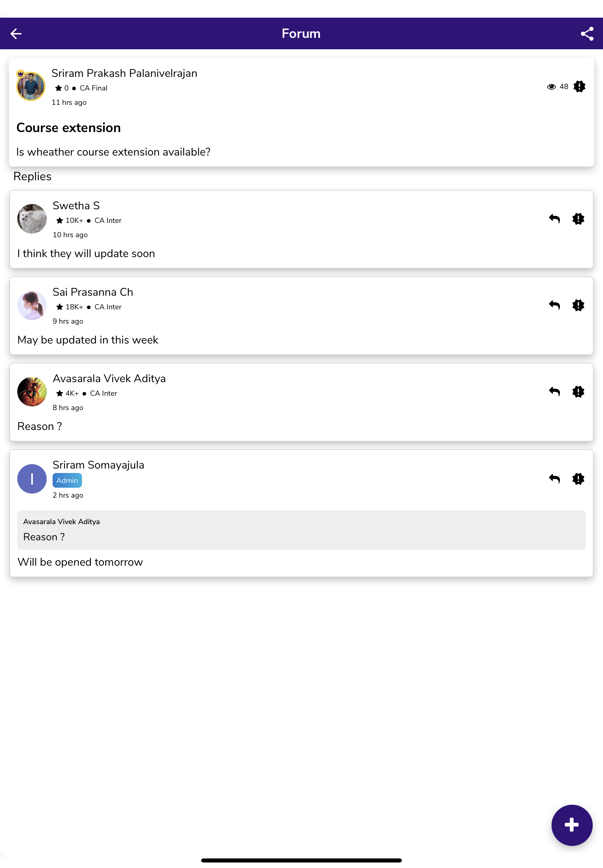Open Sriram Prakash Palanivelrajan's profile picture
603x868 pixels.
[31, 86]
